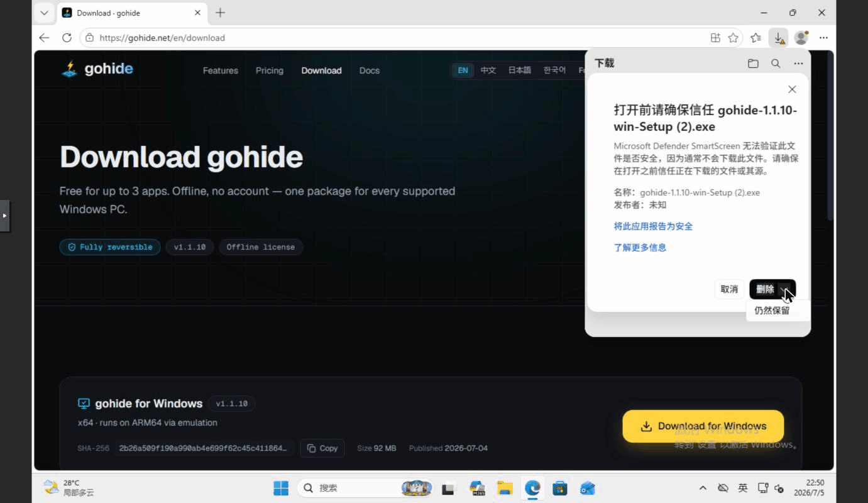The image size is (868, 503).
Task: Open the Windows Start menu
Action: pyautogui.click(x=281, y=488)
